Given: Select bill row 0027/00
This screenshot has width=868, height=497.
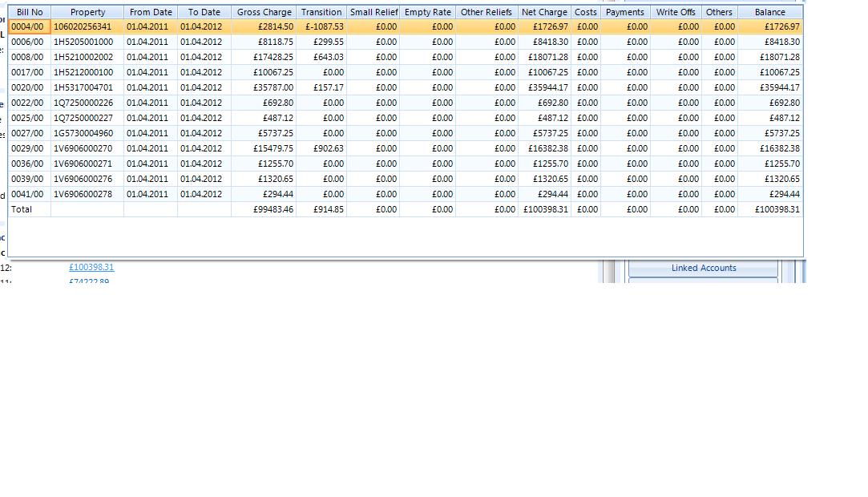Looking at the screenshot, I should [x=406, y=133].
